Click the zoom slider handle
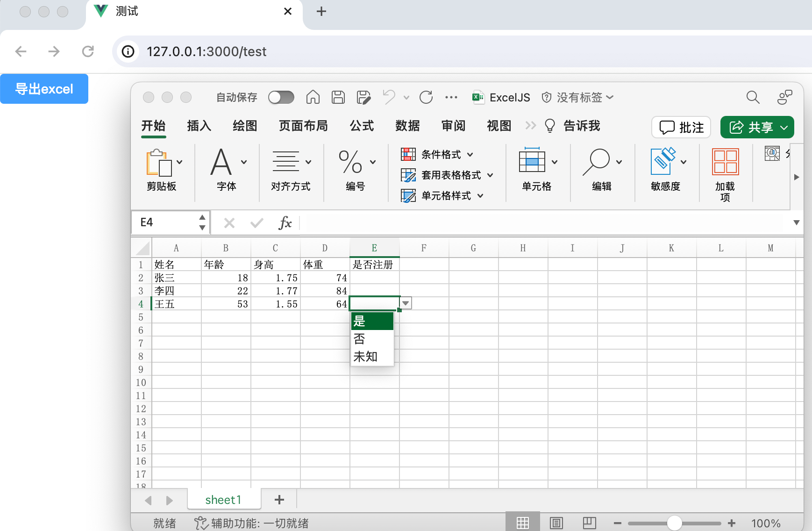Image resolution: width=812 pixels, height=531 pixels. pyautogui.click(x=674, y=523)
